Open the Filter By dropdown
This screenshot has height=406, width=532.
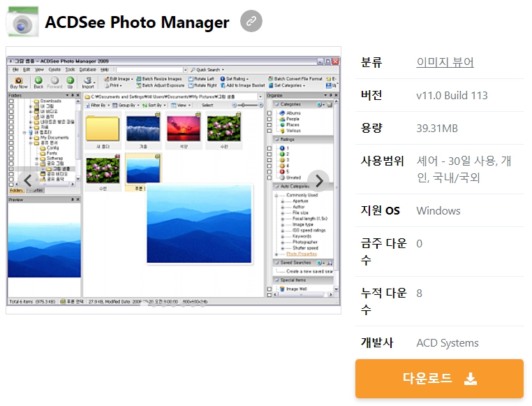click(98, 106)
